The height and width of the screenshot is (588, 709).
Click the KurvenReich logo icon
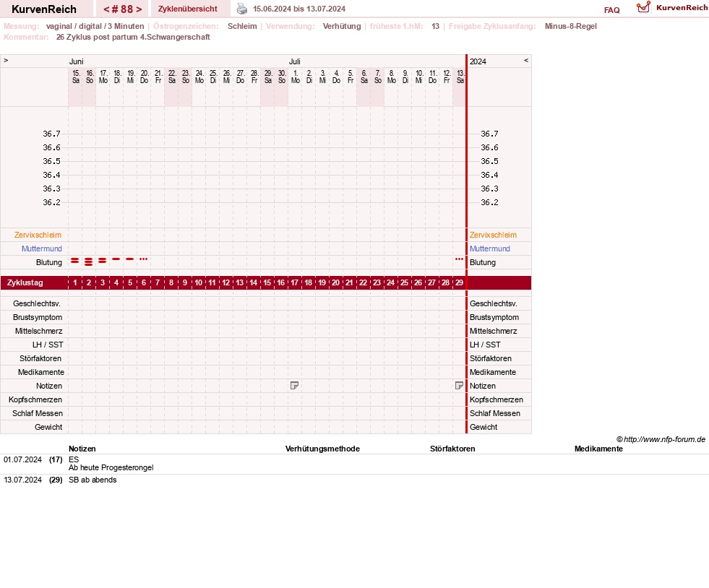(643, 7)
